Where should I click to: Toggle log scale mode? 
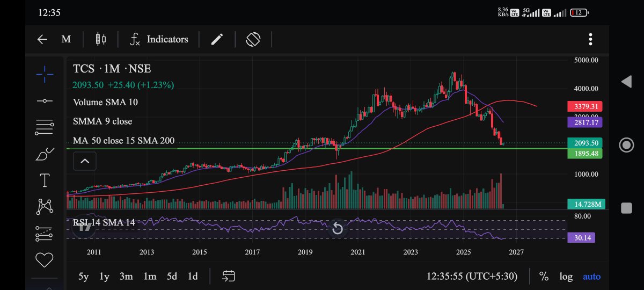click(x=566, y=277)
